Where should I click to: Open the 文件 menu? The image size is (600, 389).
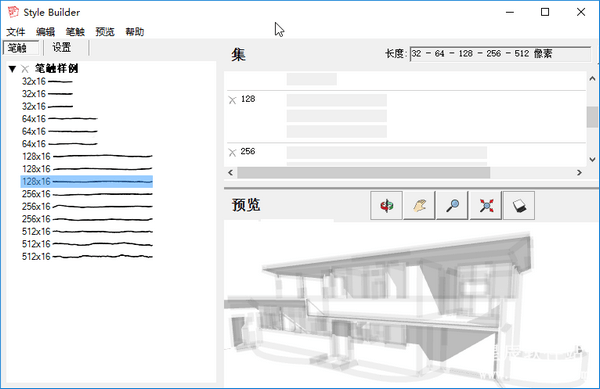coord(16,32)
